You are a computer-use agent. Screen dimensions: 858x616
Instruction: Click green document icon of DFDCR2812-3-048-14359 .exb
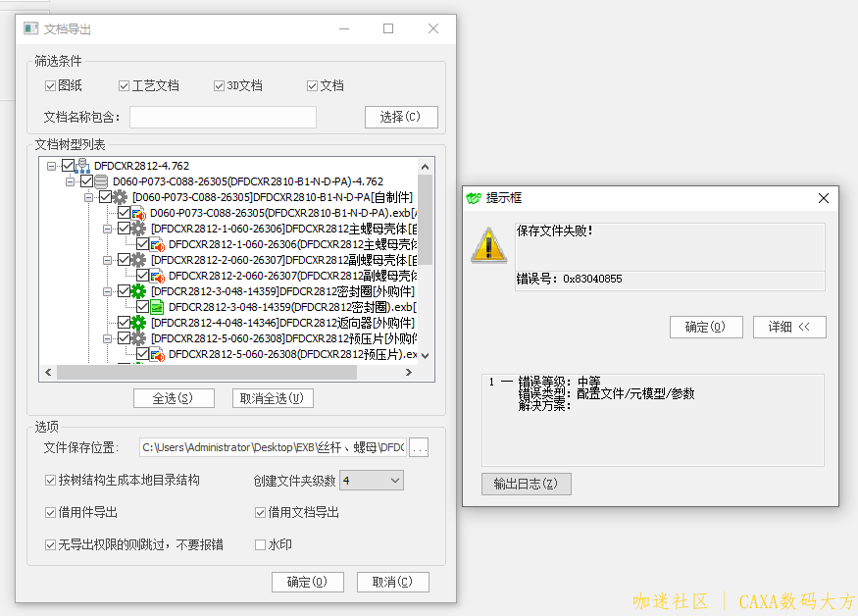pos(157,307)
